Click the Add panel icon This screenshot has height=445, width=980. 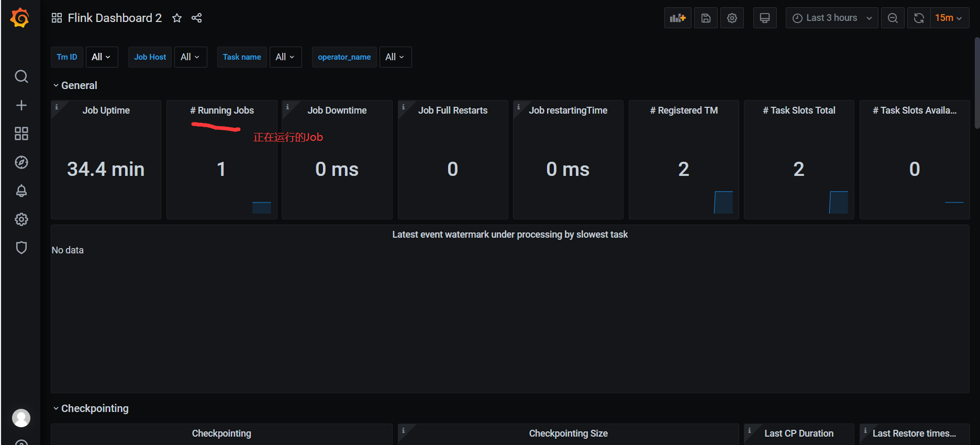pos(678,18)
